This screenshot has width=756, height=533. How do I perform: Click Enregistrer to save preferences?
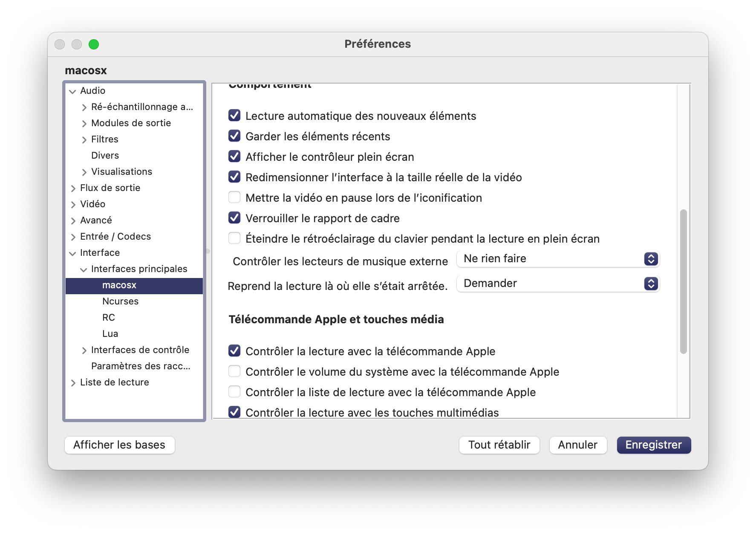click(x=653, y=445)
